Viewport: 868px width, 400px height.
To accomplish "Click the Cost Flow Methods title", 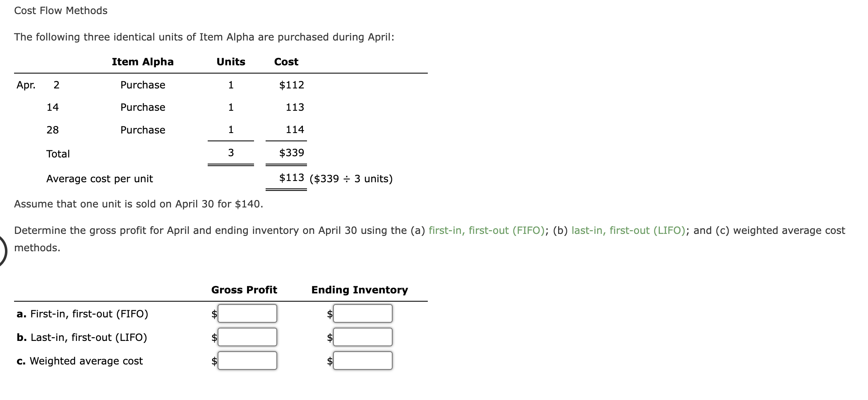I will tap(60, 10).
